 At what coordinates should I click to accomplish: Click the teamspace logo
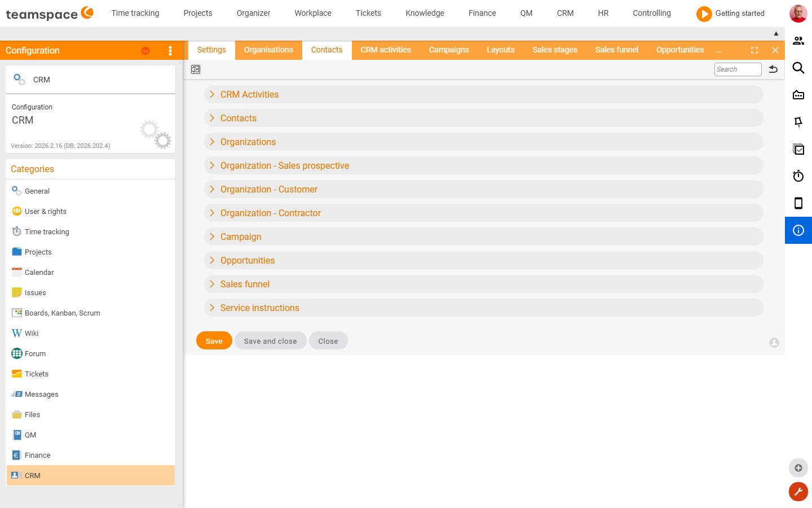(50, 13)
